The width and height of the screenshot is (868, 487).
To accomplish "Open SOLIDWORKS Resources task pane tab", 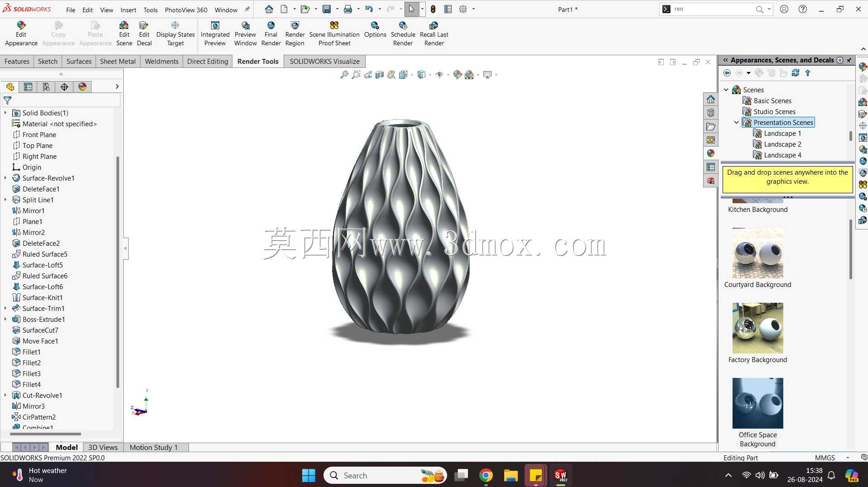I will [710, 100].
